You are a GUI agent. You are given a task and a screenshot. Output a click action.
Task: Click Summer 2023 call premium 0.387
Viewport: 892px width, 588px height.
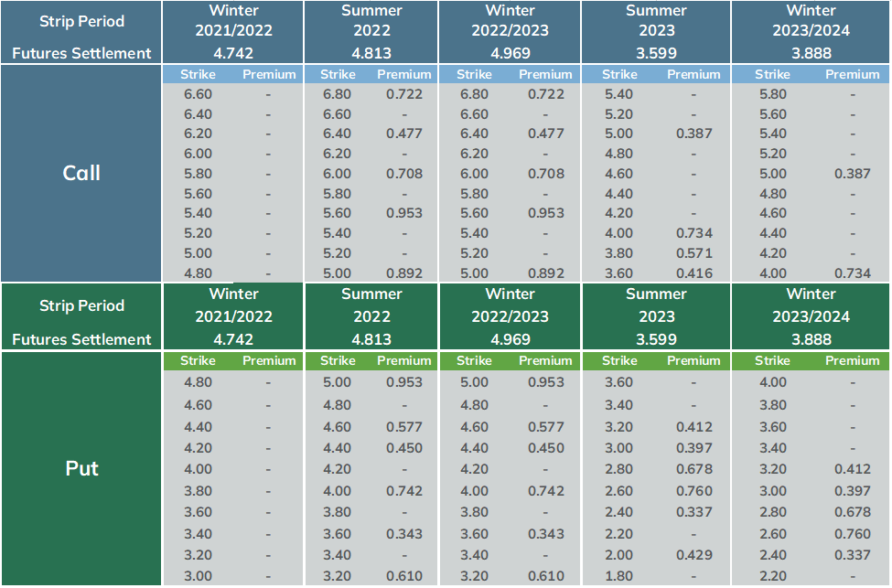tap(693, 134)
